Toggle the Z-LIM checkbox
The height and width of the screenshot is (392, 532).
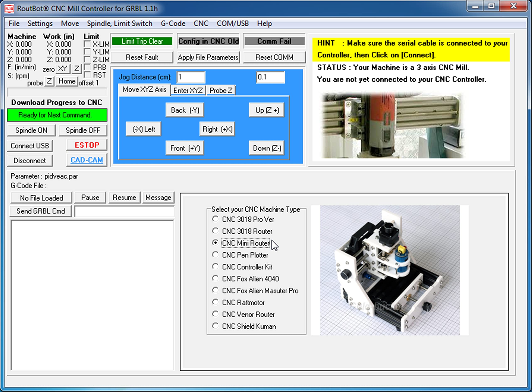[87, 59]
